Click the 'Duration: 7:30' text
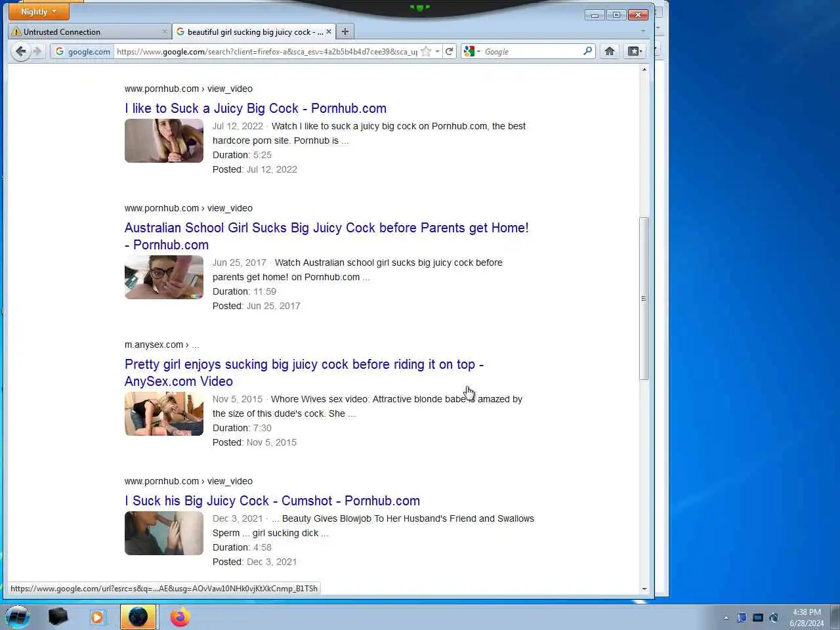840x630 pixels. [241, 428]
